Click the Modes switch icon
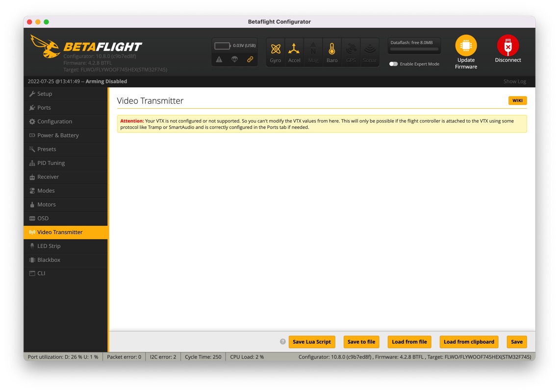 [32, 191]
